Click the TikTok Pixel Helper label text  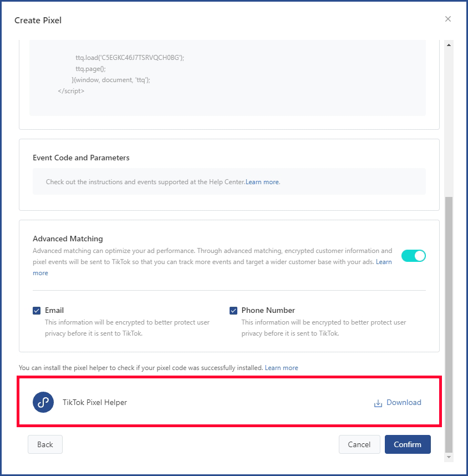pos(95,403)
